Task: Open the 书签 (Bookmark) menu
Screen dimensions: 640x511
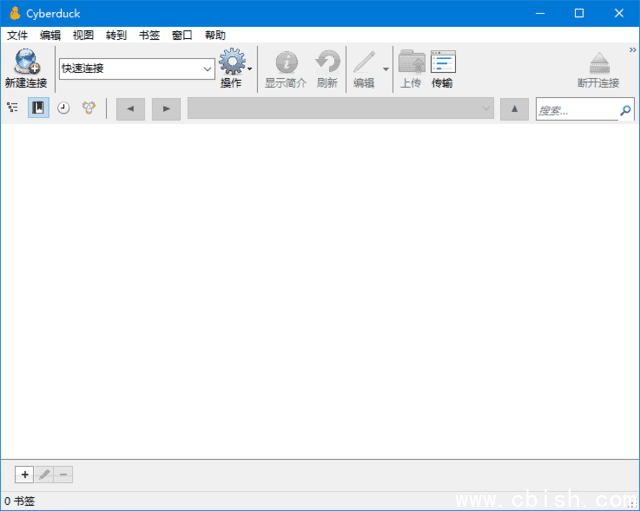Action: coord(148,35)
